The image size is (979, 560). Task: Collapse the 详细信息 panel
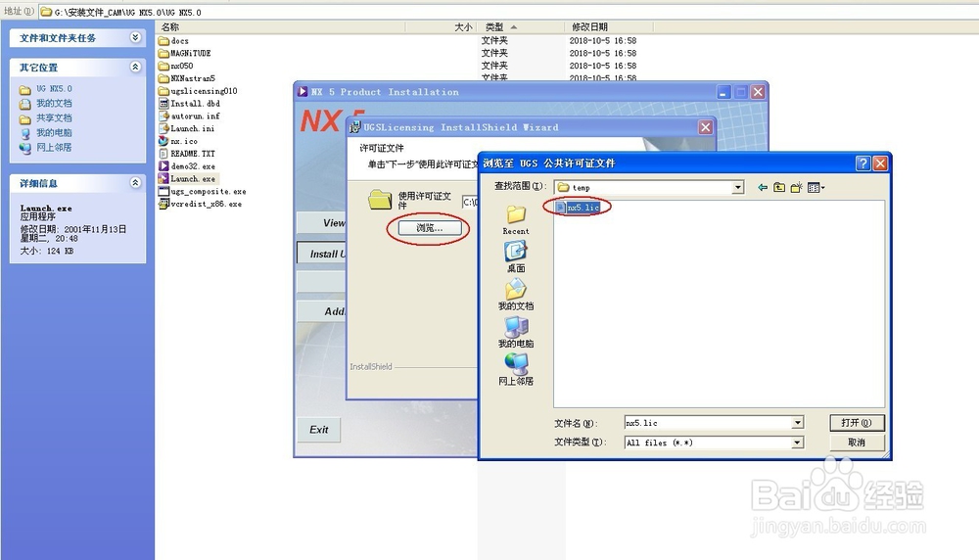point(135,183)
